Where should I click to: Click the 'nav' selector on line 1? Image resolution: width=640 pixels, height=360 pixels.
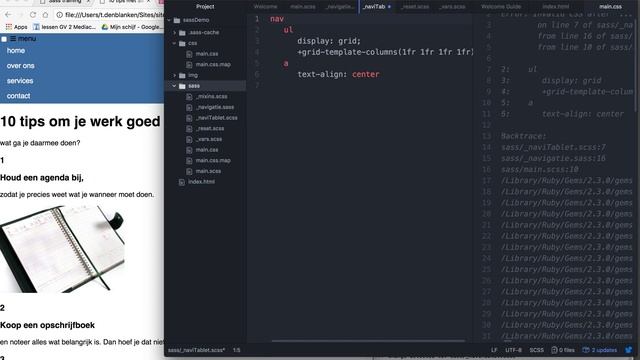pyautogui.click(x=277, y=19)
